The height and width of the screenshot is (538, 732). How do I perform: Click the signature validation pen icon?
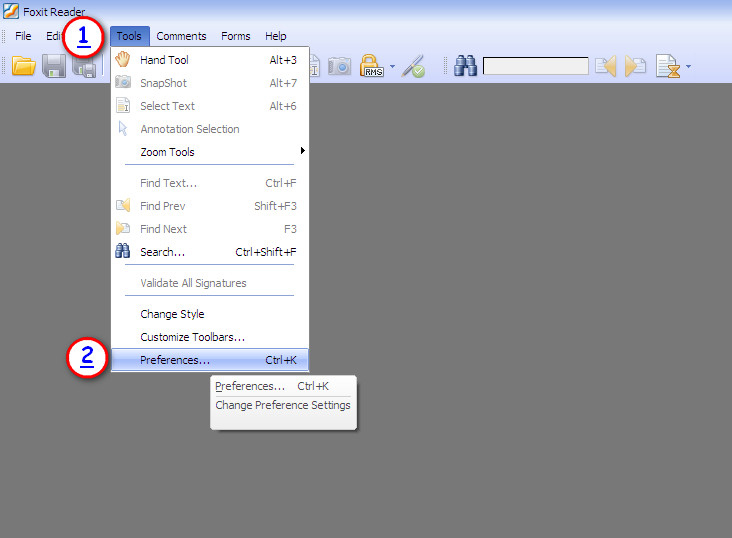point(413,67)
